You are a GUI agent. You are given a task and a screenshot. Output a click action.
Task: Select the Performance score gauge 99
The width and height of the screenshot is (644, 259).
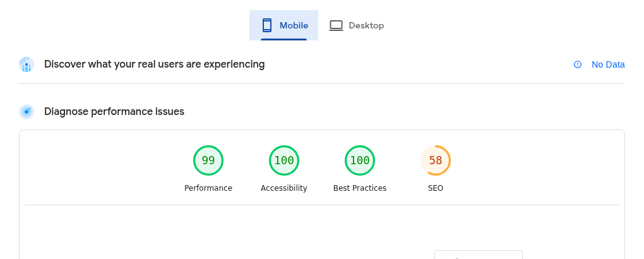tap(208, 160)
